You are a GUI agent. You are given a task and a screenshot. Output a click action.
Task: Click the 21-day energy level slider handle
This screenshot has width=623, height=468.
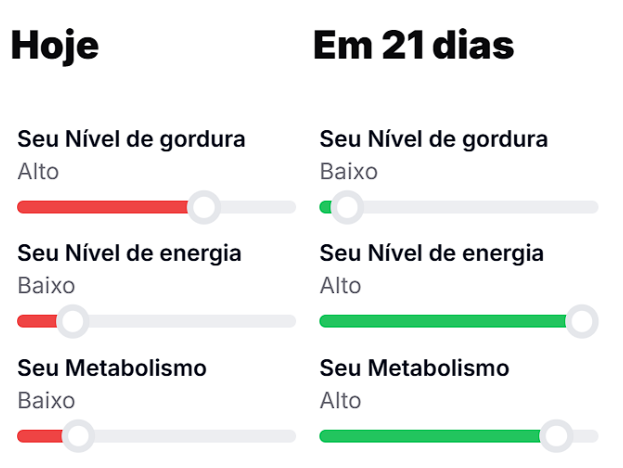(x=581, y=321)
